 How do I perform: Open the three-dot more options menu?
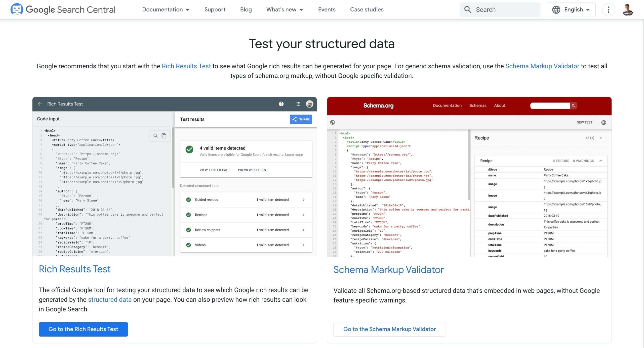(608, 10)
